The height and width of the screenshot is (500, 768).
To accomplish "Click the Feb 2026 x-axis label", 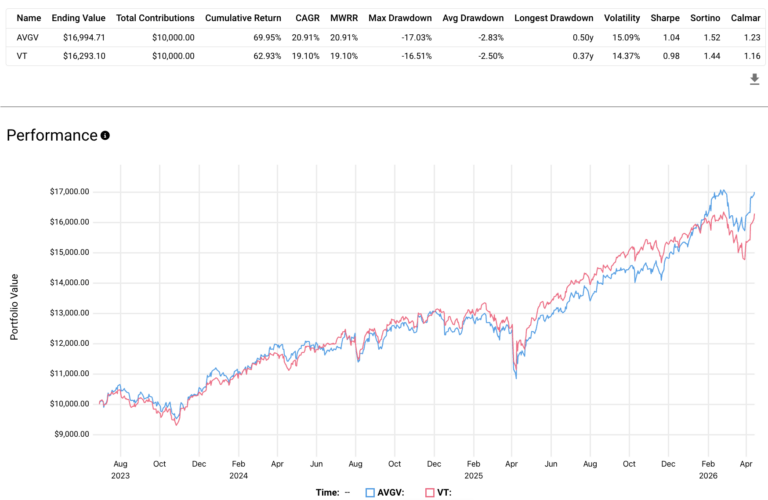I will pos(708,470).
